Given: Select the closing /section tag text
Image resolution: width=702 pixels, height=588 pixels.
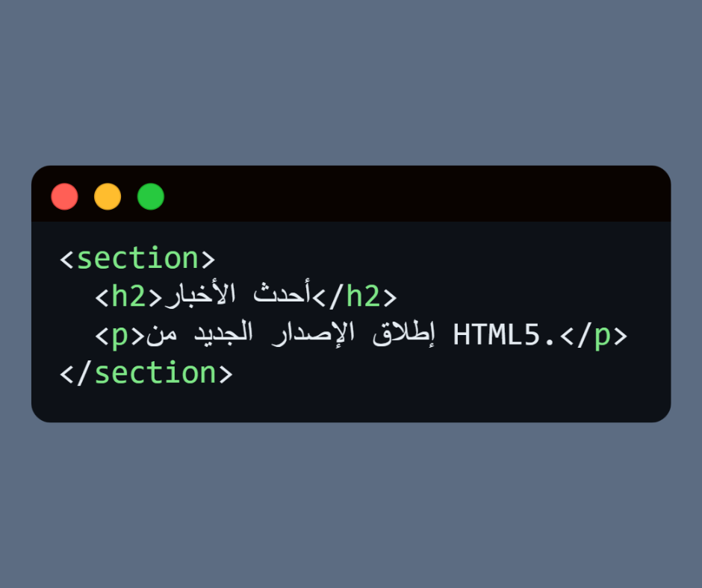Looking at the screenshot, I should 146,373.
